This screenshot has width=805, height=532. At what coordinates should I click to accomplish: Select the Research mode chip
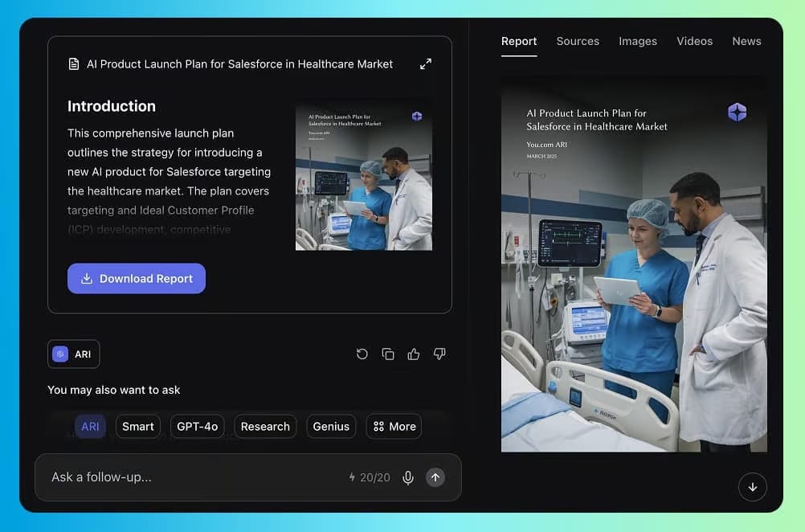coord(265,426)
